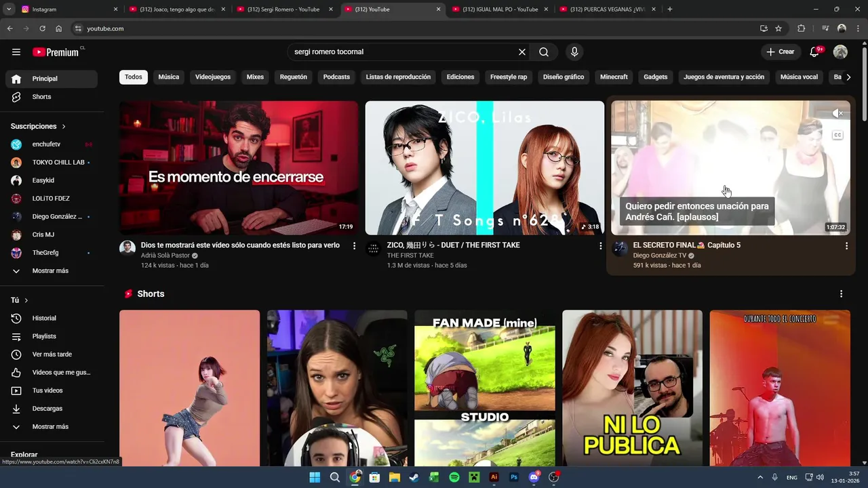Image resolution: width=868 pixels, height=488 pixels.
Task: Open Steam from the taskbar
Action: coord(414,477)
